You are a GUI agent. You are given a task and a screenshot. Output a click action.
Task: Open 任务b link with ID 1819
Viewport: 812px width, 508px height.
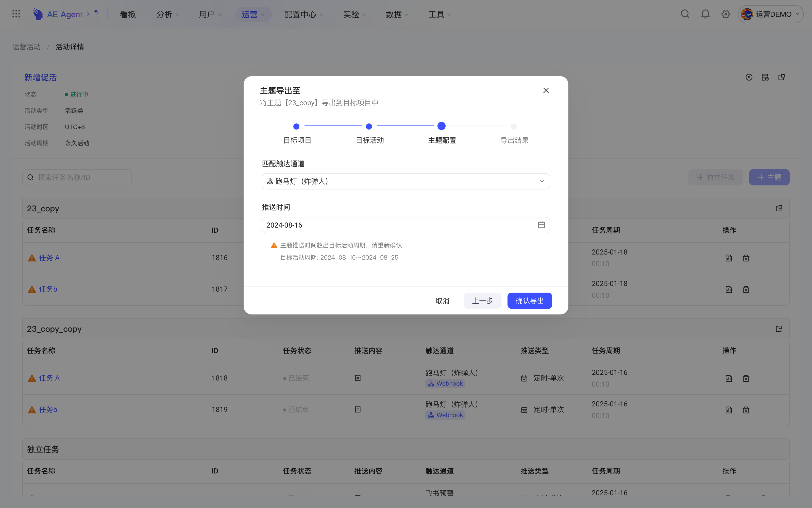point(48,409)
